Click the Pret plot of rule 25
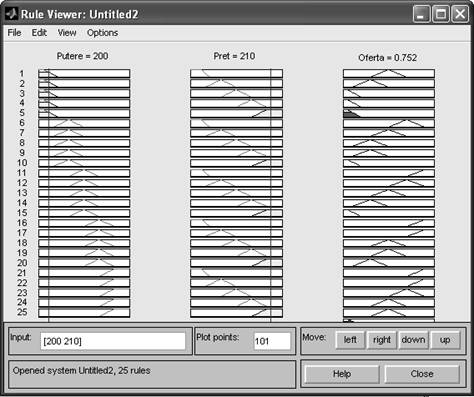This screenshot has height=397, width=474. tap(236, 313)
